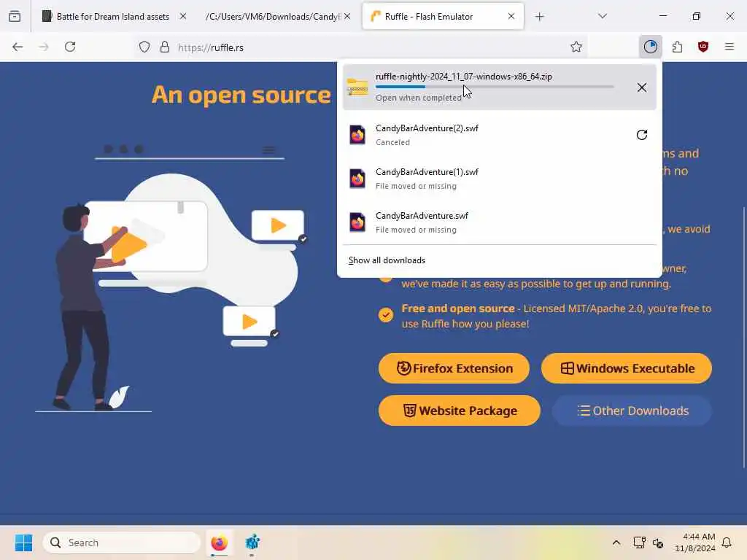Open the uBlock Origin extension icon
This screenshot has width=747, height=560.
click(x=703, y=47)
